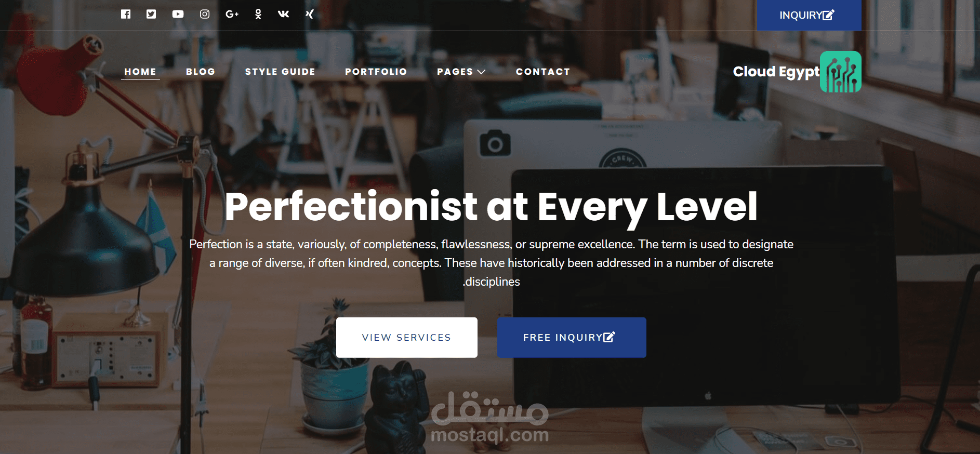Open the VK social icon
The width and height of the screenshot is (980, 454).
click(283, 14)
